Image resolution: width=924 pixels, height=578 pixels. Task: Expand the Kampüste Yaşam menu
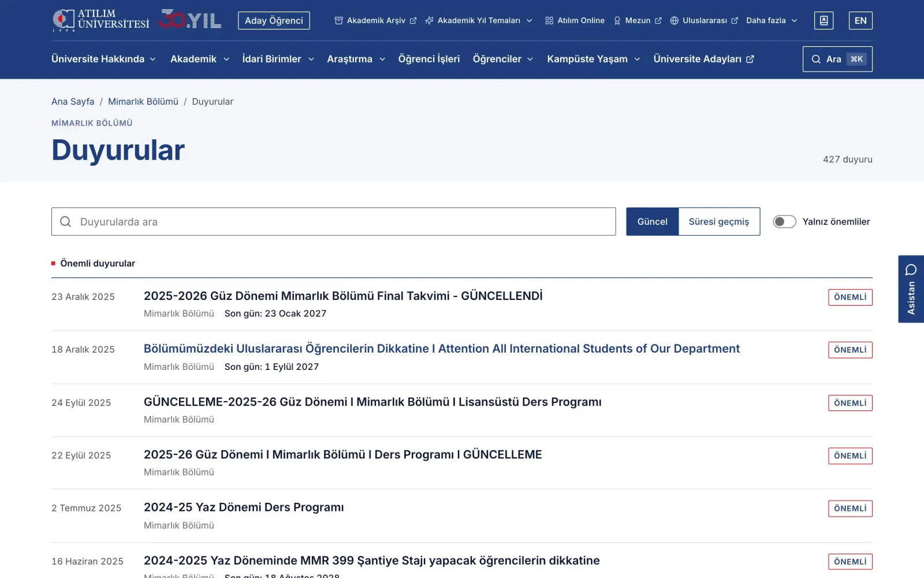(594, 59)
